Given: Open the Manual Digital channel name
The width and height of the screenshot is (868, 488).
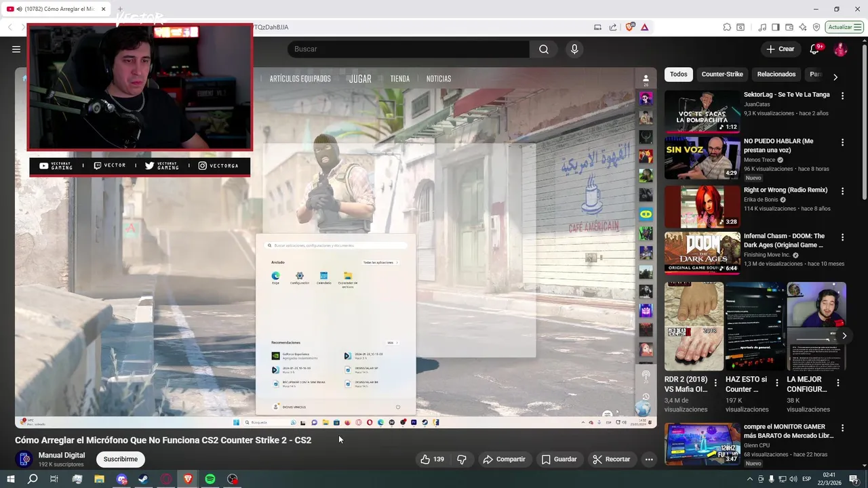Looking at the screenshot, I should point(62,455).
